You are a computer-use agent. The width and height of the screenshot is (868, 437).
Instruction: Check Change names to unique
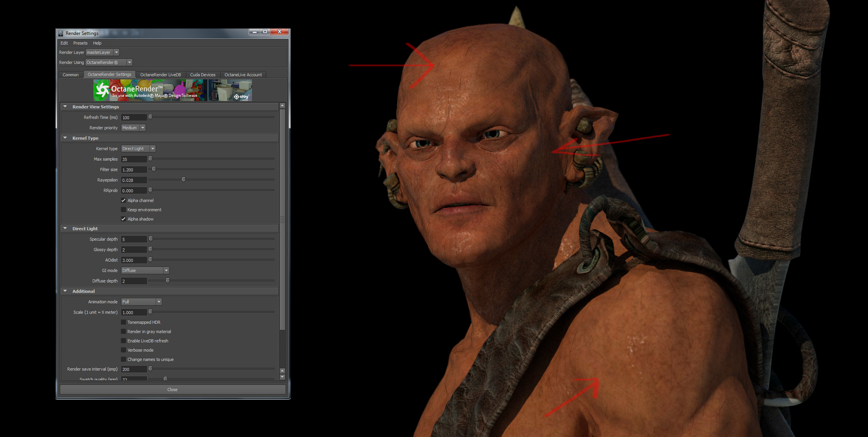(x=123, y=360)
